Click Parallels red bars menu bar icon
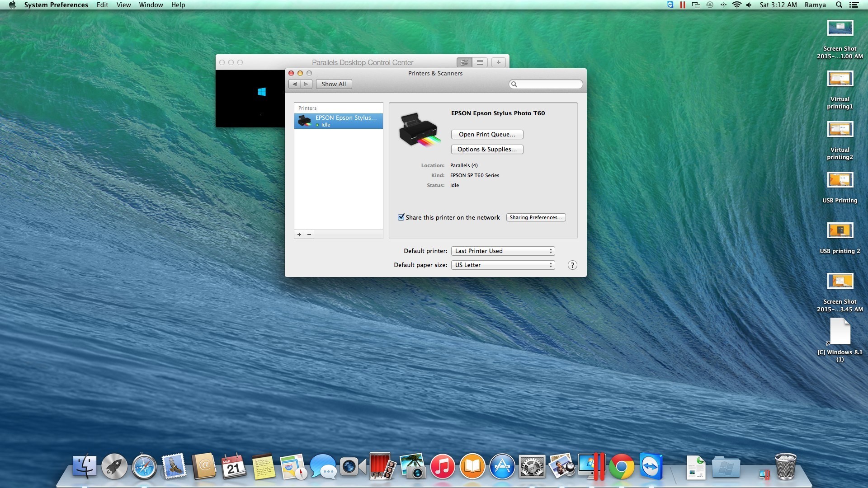Screen dimensions: 868x488 click(683, 5)
